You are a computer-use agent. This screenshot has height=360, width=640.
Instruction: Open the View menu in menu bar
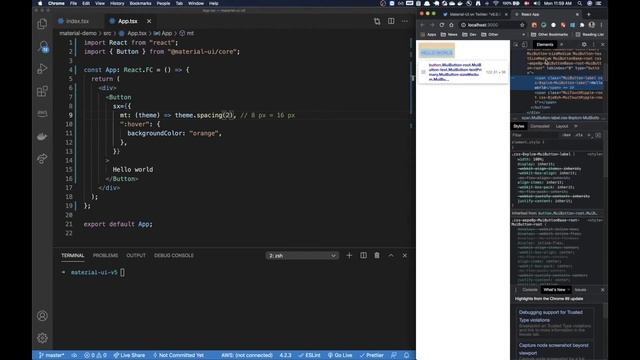pos(100,3)
